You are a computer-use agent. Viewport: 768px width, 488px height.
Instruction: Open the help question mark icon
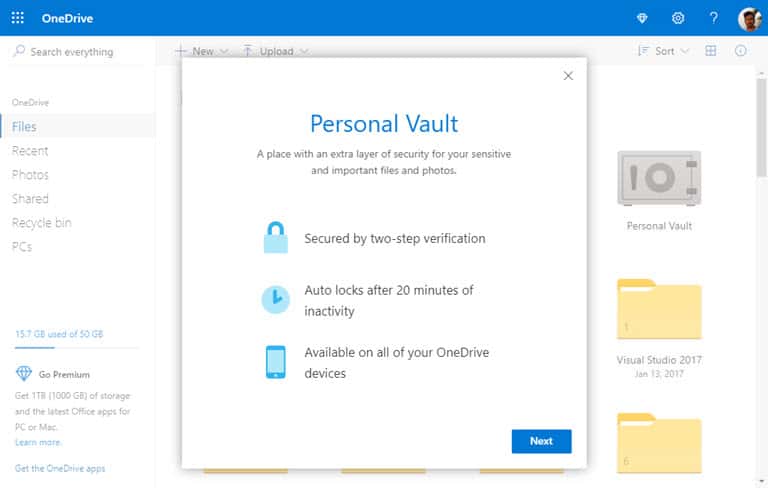[714, 18]
